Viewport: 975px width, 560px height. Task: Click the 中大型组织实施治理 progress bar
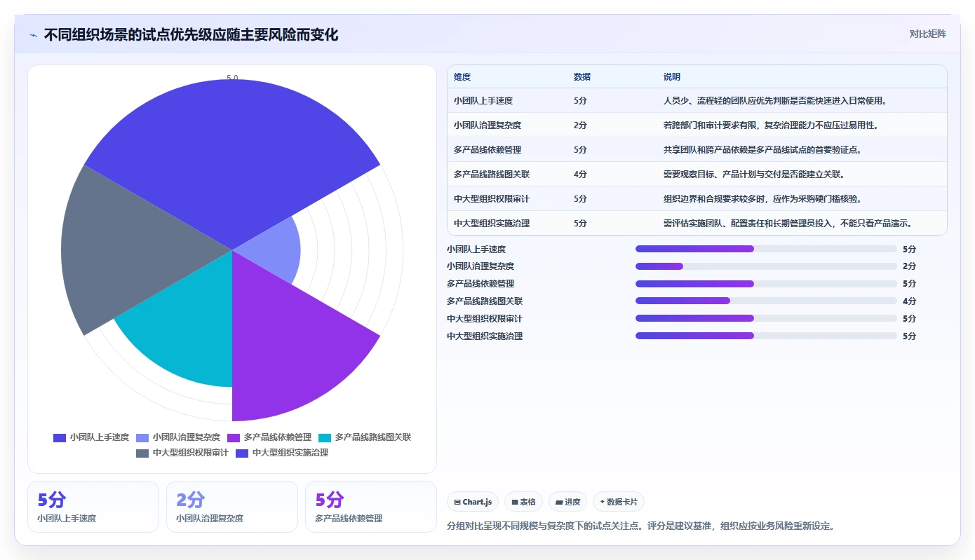click(766, 336)
